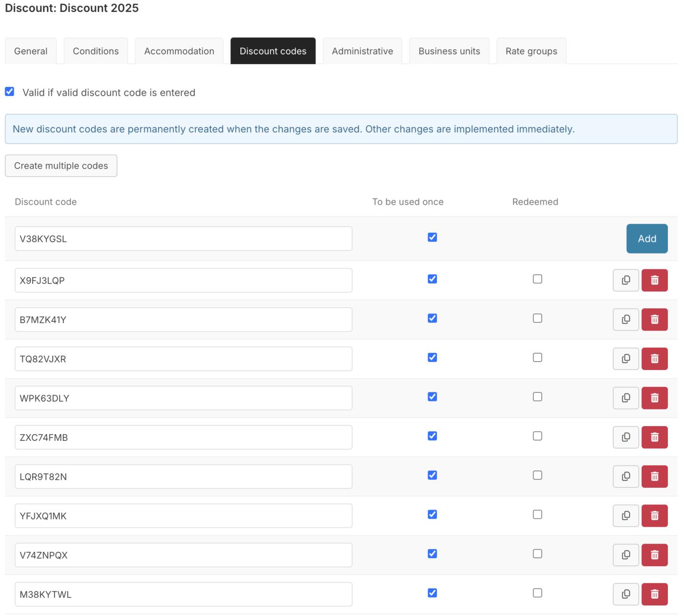Delete the M38KYTWL discount code

click(x=655, y=594)
